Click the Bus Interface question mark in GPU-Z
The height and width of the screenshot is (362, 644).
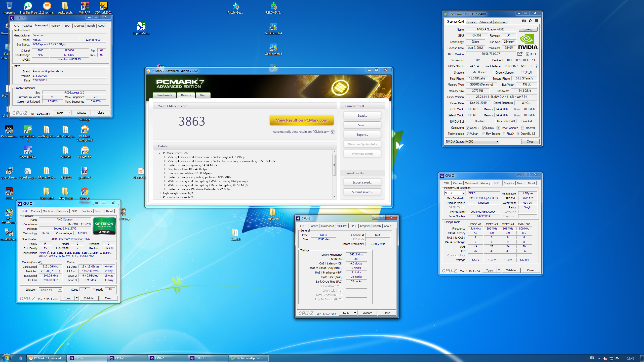(536, 66)
